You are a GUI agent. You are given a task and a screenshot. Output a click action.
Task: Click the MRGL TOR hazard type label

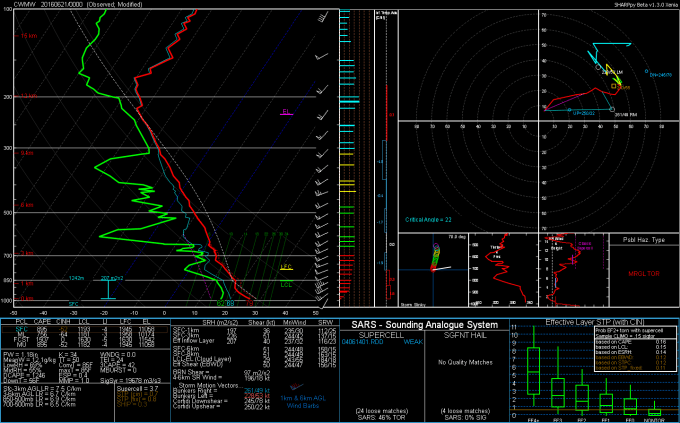point(642,269)
